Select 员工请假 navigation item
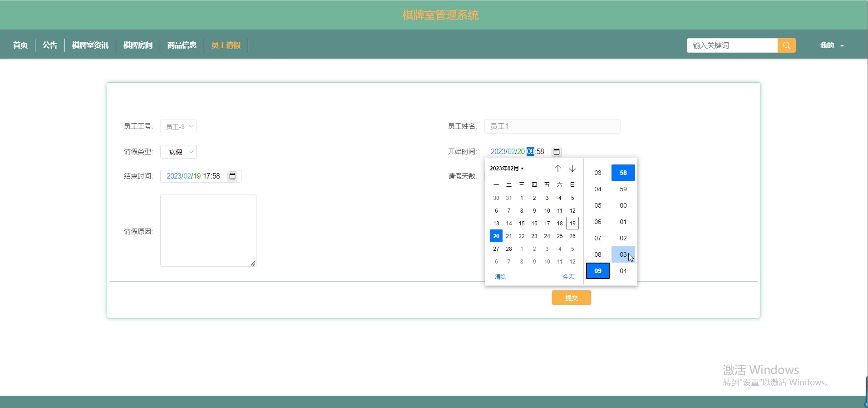Screen dimensions: 868x408 (x=226, y=45)
